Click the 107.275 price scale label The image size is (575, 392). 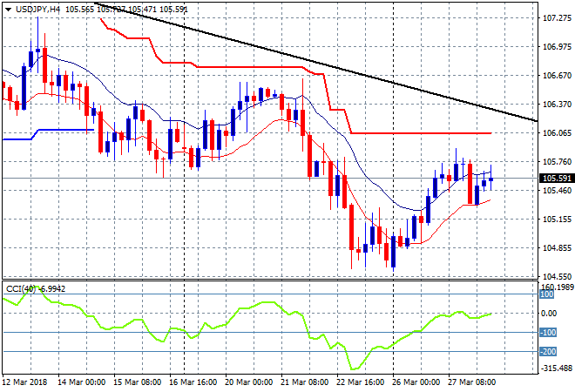tap(557, 18)
